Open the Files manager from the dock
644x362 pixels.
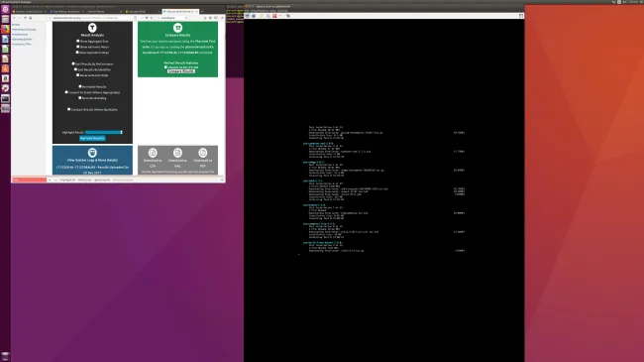click(x=5, y=19)
